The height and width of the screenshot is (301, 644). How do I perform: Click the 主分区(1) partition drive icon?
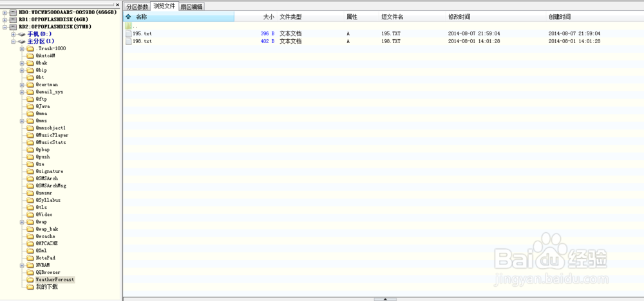[22, 41]
